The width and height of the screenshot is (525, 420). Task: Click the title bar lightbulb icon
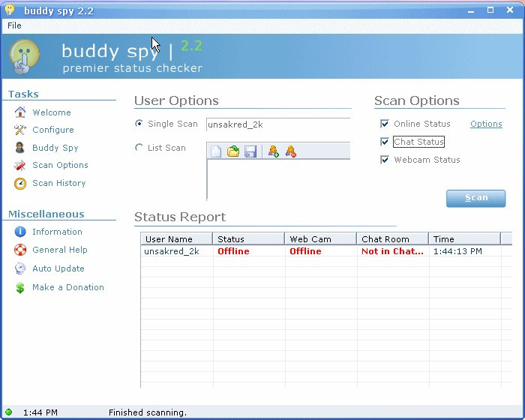click(10, 10)
